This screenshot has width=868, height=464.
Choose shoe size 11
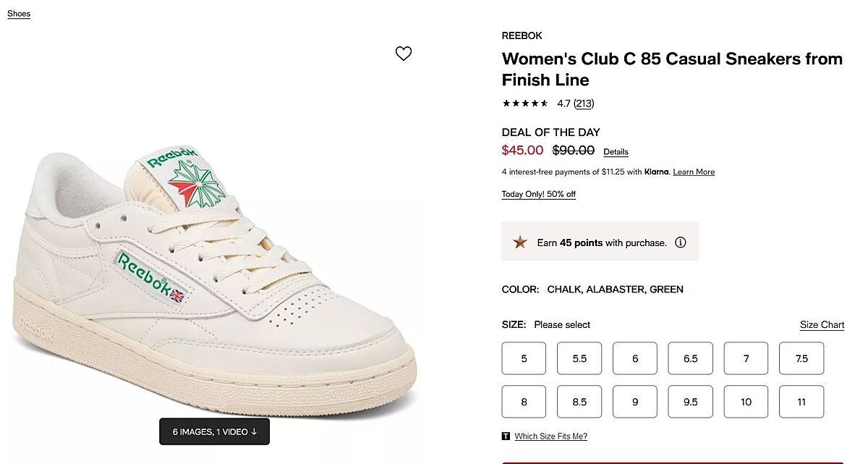pyautogui.click(x=801, y=402)
